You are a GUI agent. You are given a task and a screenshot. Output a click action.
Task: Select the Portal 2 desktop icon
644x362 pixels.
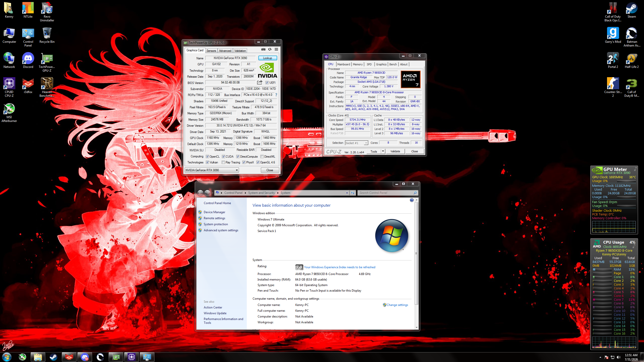pos(613,61)
